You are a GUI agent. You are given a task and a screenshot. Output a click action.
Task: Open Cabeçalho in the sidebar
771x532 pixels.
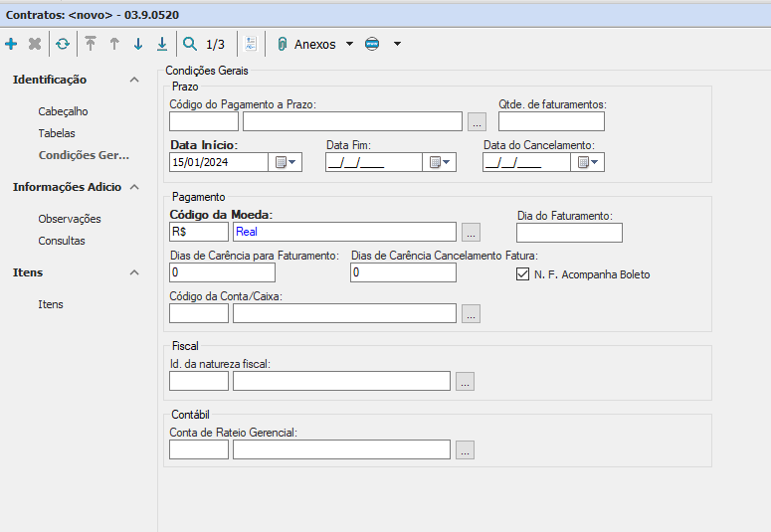[63, 111]
